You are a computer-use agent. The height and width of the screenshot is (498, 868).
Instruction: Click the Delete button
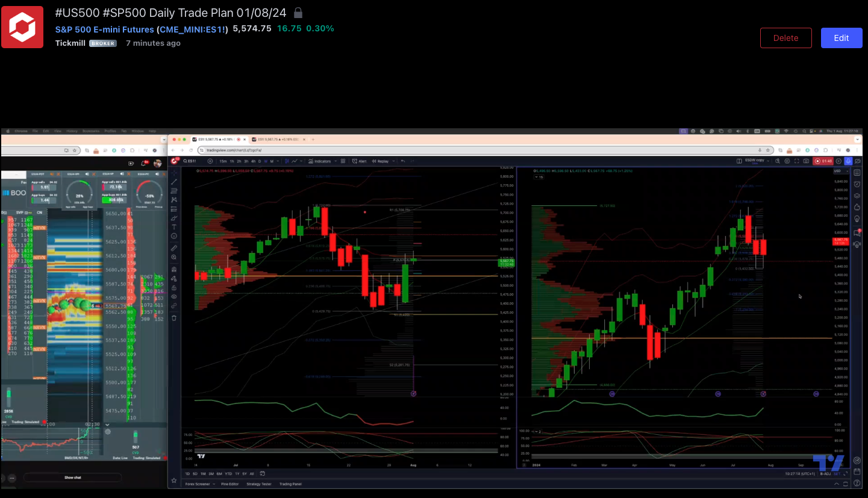click(x=786, y=38)
